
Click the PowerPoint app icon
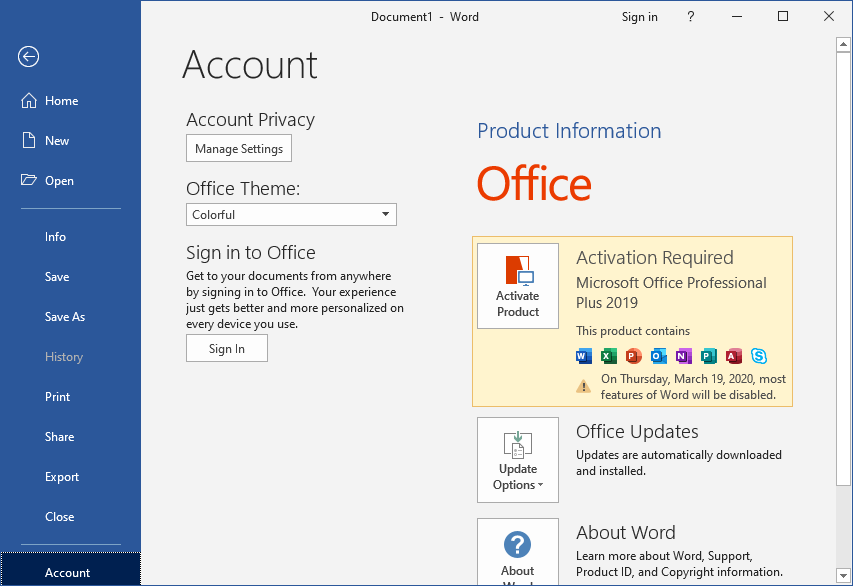coord(633,356)
